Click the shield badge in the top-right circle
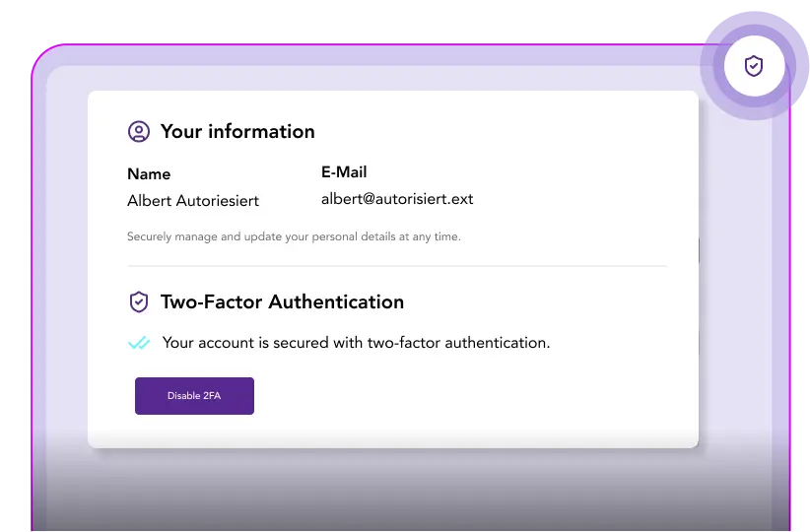Viewport: 810px width, 532px height. (754, 67)
